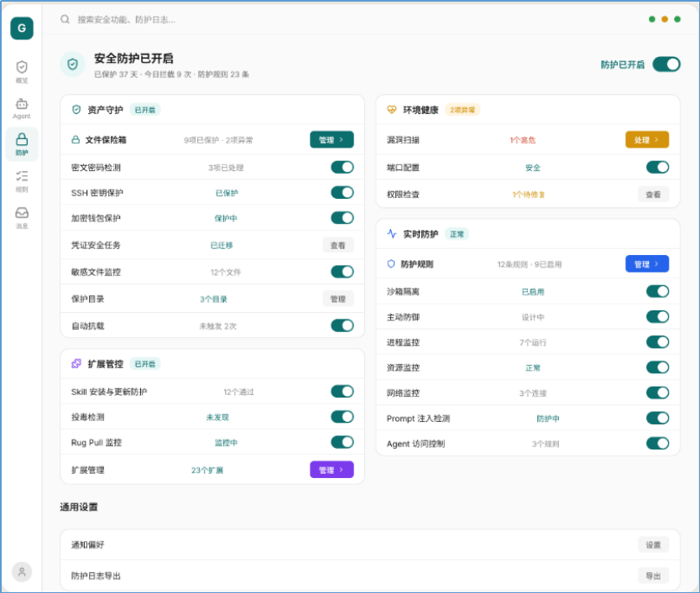
Task: Click the puzzle icon beside 扩展管理
Action: [76, 364]
